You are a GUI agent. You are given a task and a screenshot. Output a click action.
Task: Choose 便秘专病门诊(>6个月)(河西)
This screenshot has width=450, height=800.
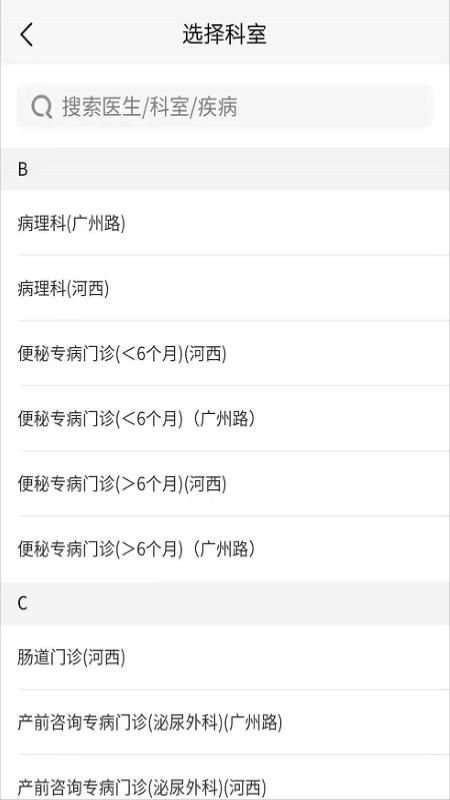(x=225, y=484)
